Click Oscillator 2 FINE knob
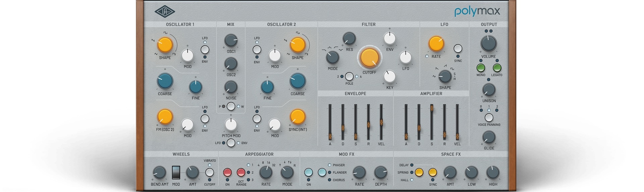Viewport: 644px width, 192px height. 267,87
